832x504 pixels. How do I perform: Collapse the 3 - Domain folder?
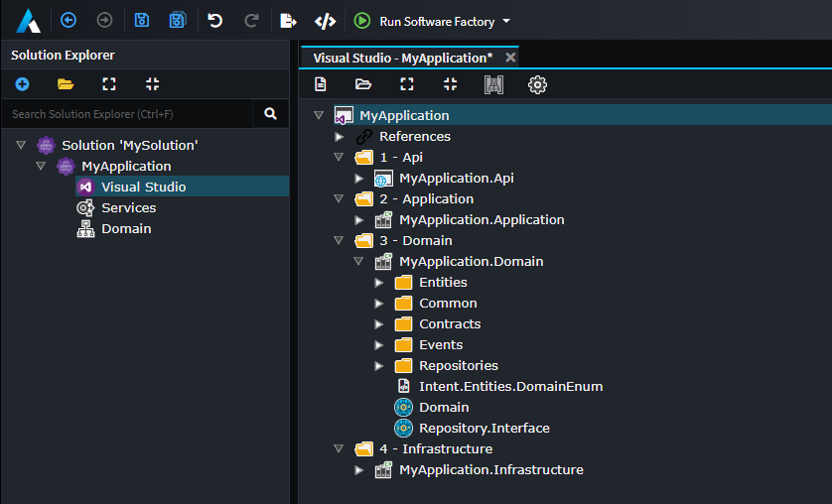tap(339, 240)
